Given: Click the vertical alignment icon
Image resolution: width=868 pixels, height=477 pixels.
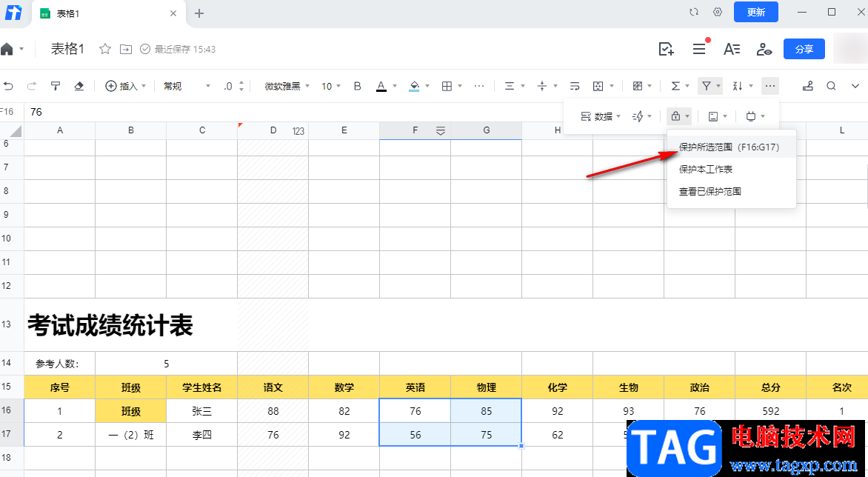Looking at the screenshot, I should pyautogui.click(x=542, y=86).
